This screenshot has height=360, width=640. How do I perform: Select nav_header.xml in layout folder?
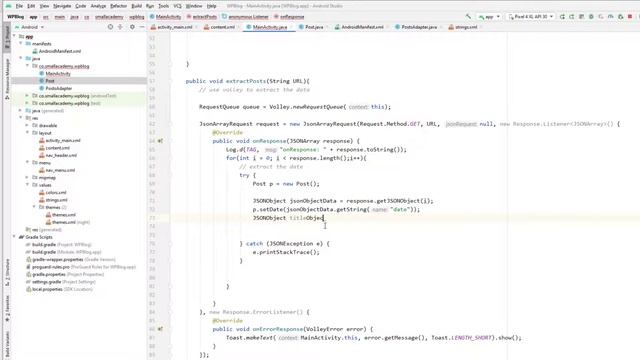click(x=61, y=155)
